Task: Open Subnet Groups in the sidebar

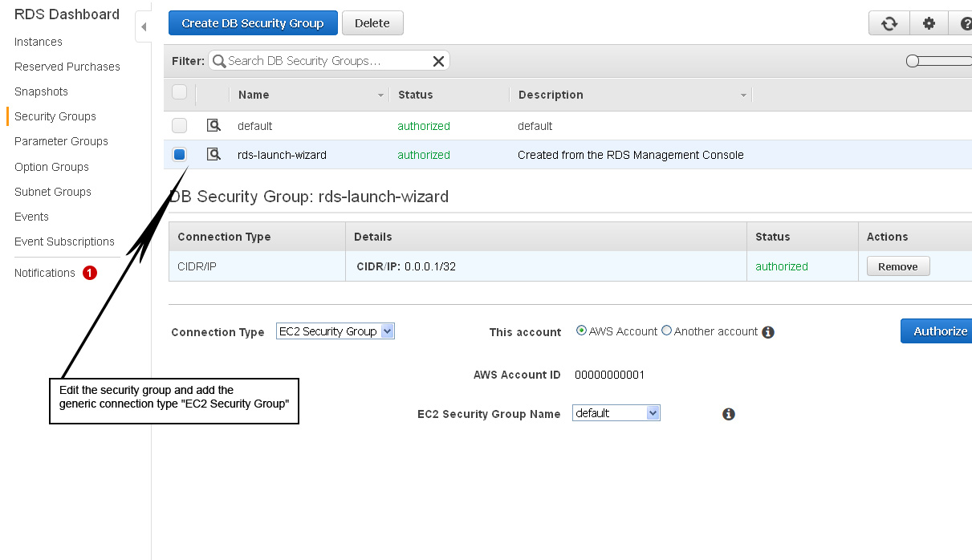Action: 53,192
